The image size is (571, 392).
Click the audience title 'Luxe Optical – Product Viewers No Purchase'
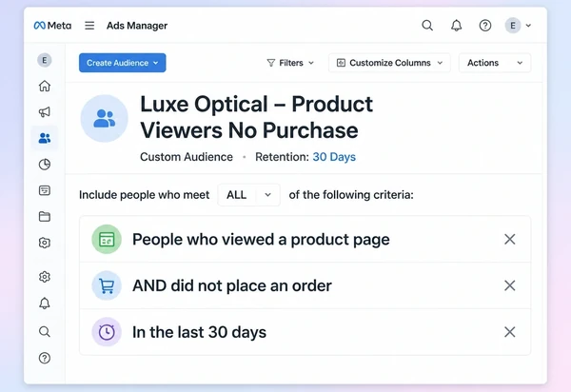pyautogui.click(x=256, y=117)
